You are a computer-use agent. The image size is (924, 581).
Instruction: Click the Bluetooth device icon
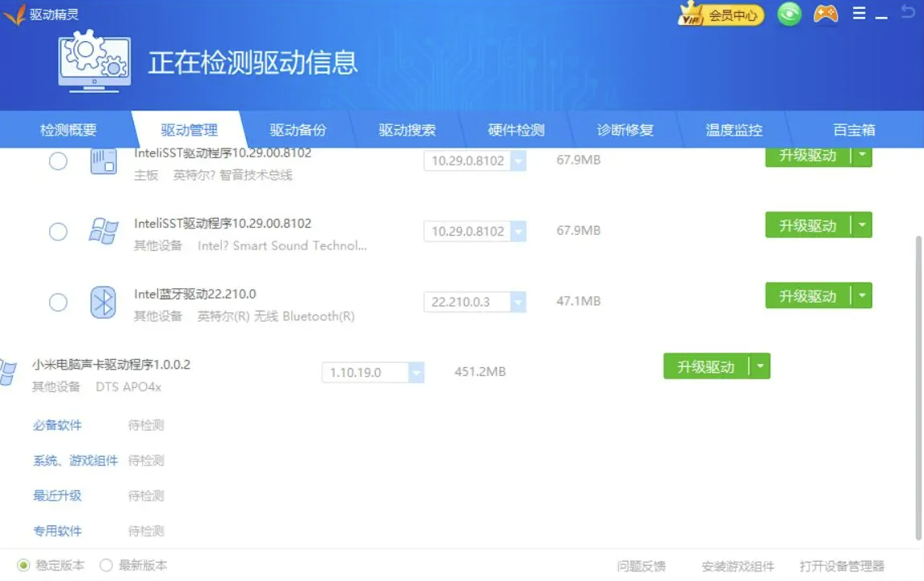[x=102, y=302]
